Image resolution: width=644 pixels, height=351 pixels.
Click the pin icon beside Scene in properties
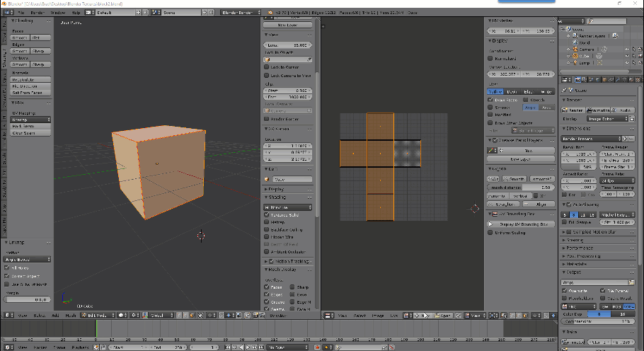coord(565,90)
